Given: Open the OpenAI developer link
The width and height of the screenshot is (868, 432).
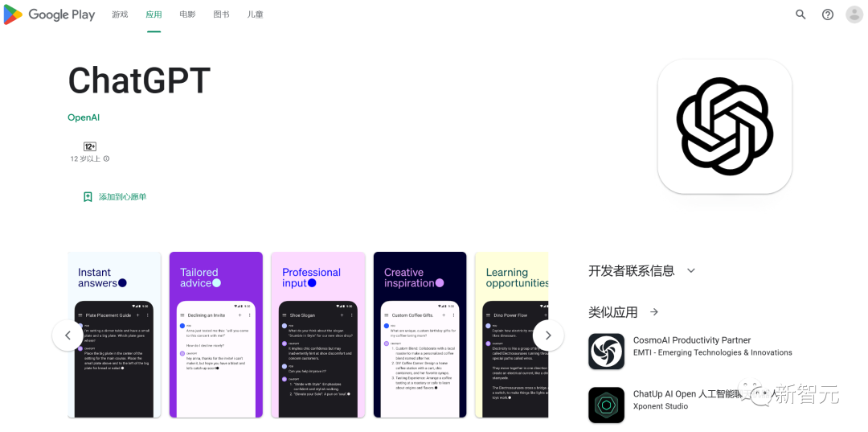Looking at the screenshot, I should pyautogui.click(x=84, y=117).
